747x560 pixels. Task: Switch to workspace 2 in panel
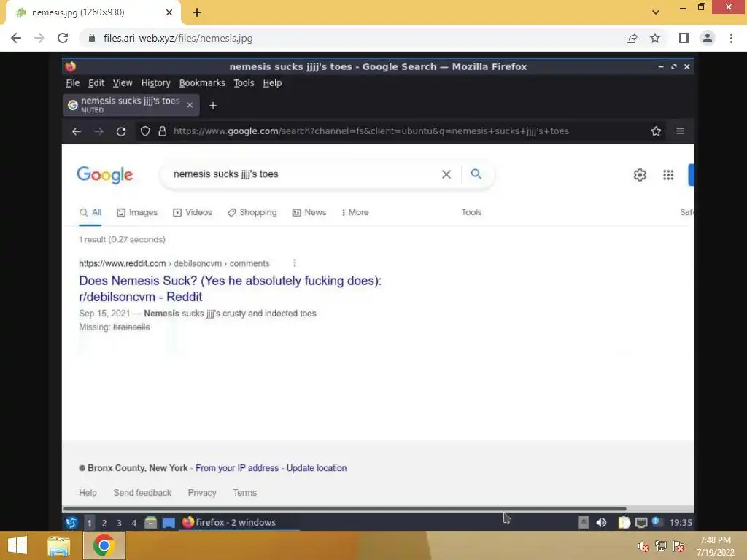[x=104, y=523]
